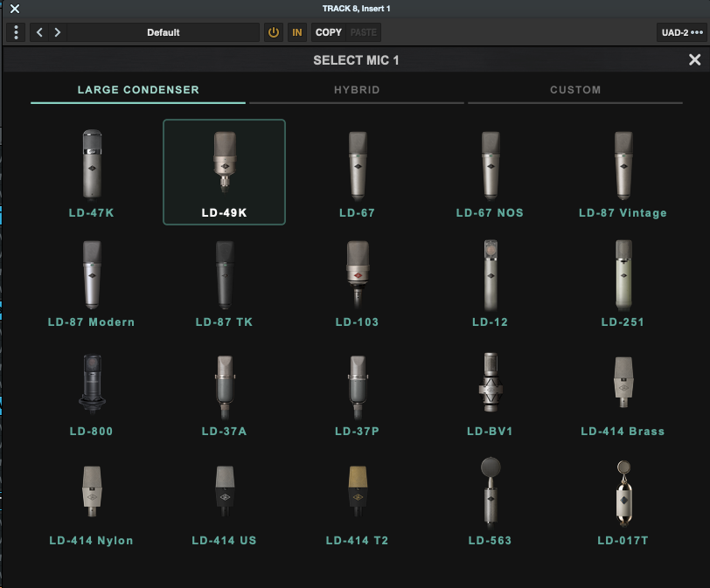Choose the LD-47K microphone
The width and height of the screenshot is (710, 588).
click(x=92, y=173)
